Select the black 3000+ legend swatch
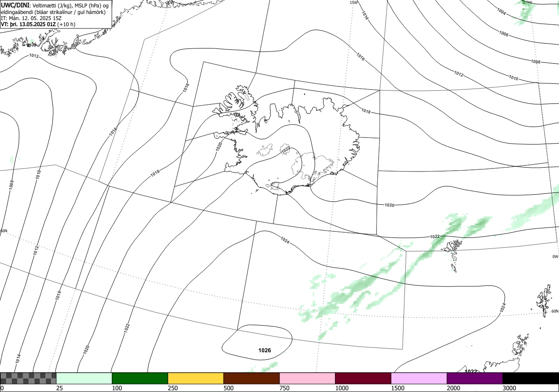The height and width of the screenshot is (392, 559). coord(531,378)
